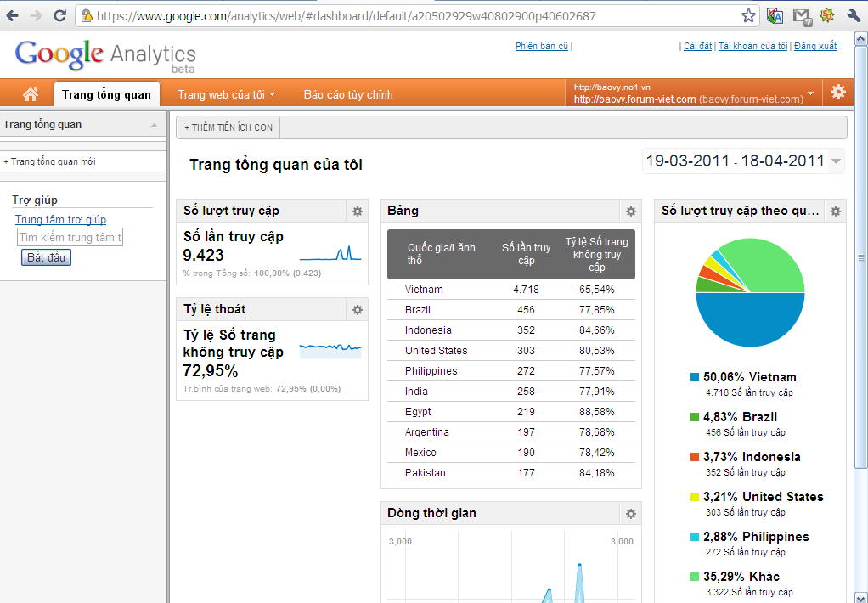Viewport: 868px width, 603px height.
Task: Open the translate extension icon
Action: 775,16
